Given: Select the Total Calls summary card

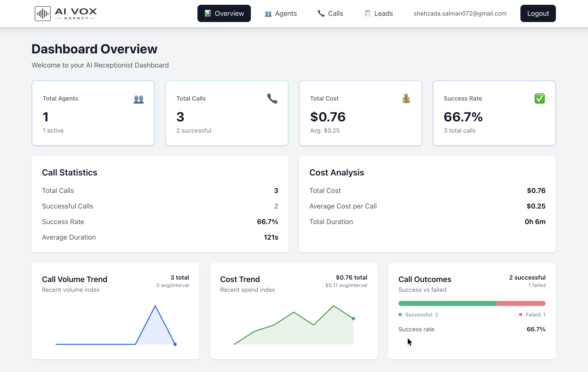Looking at the screenshot, I should pyautogui.click(x=227, y=113).
